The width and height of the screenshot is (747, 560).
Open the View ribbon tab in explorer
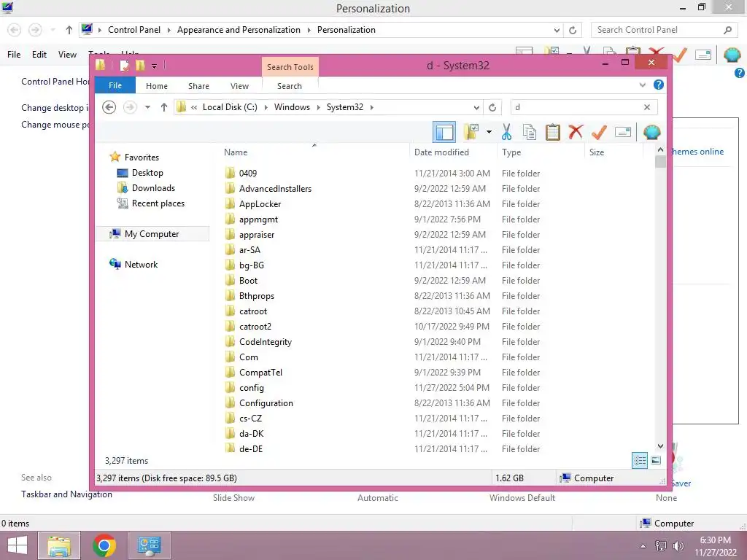[x=239, y=86]
